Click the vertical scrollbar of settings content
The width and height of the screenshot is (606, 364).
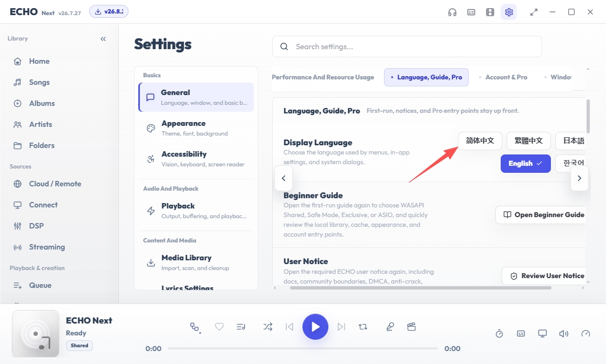[x=588, y=116]
